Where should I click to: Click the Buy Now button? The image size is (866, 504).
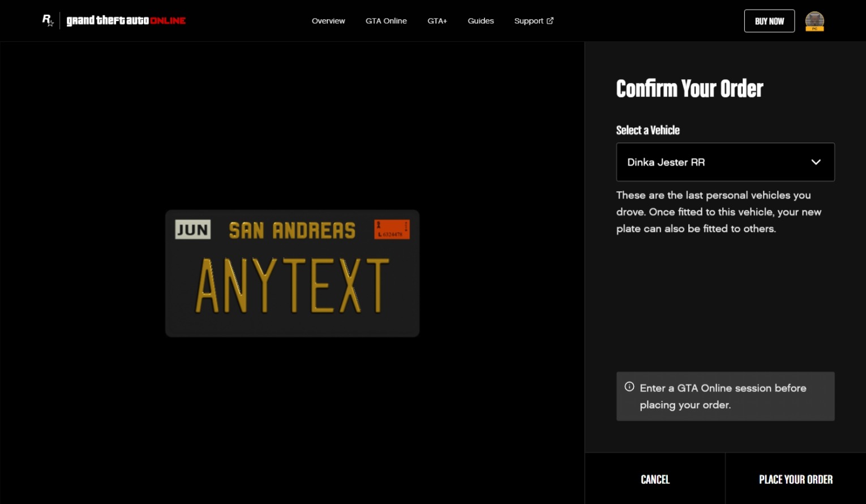(769, 21)
